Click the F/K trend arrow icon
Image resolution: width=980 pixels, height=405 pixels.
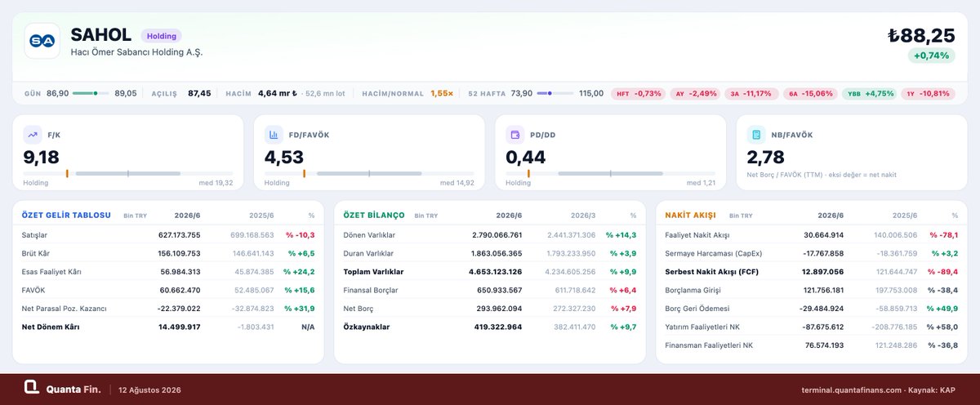tap(33, 135)
